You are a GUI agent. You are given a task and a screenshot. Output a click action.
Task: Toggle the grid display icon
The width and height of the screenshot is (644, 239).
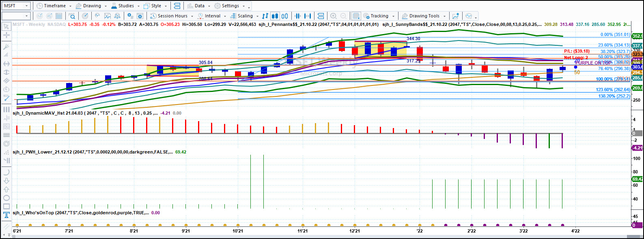356,16
